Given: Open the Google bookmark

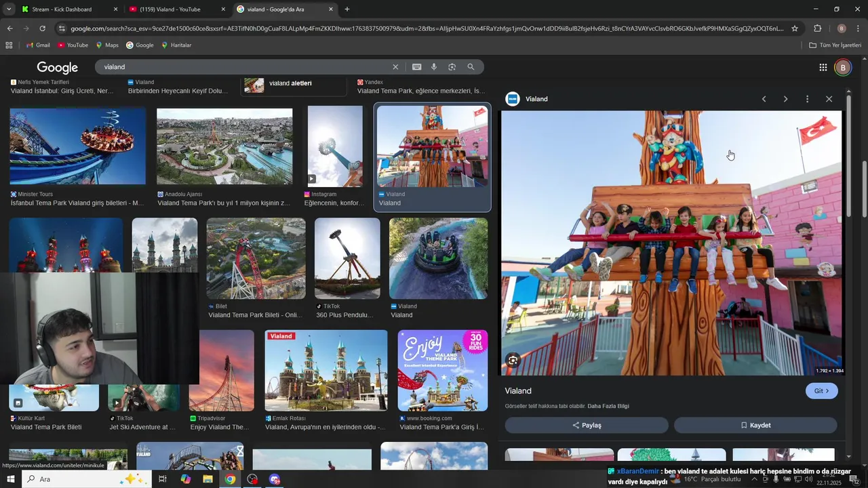Looking at the screenshot, I should 140,45.
